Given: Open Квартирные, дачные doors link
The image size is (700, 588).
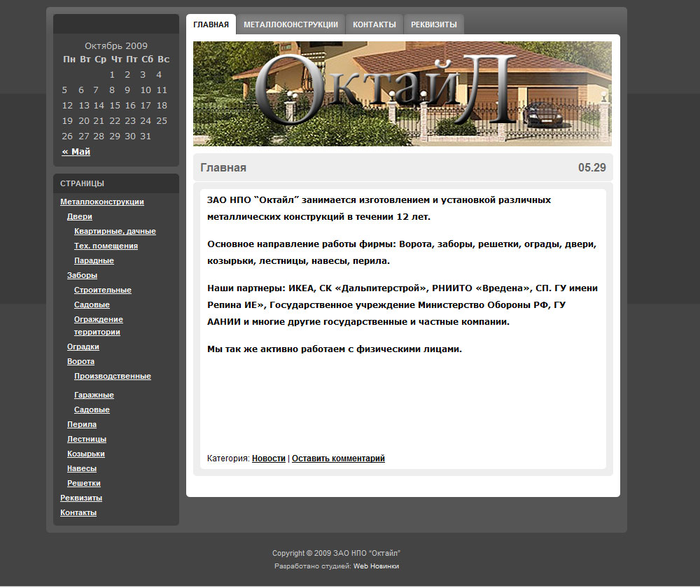Looking at the screenshot, I should click(115, 231).
